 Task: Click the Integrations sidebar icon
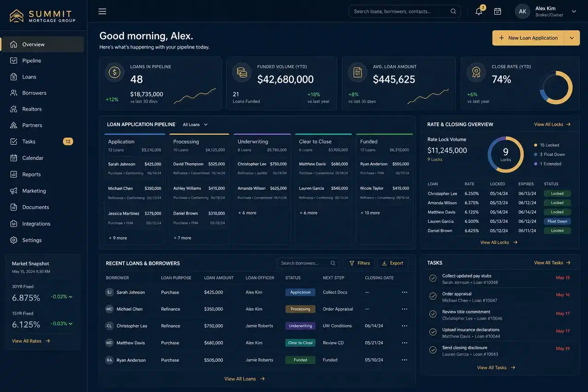click(x=14, y=224)
